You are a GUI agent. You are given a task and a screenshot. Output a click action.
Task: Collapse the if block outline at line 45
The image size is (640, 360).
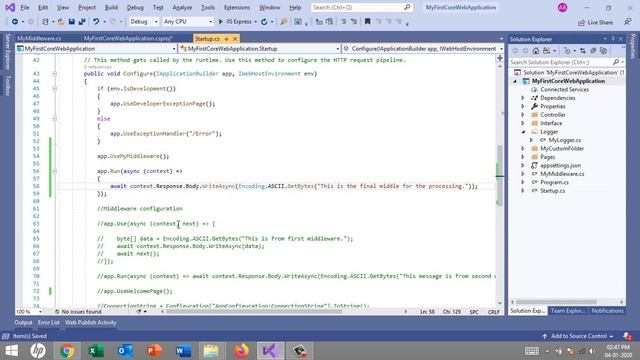(54, 89)
